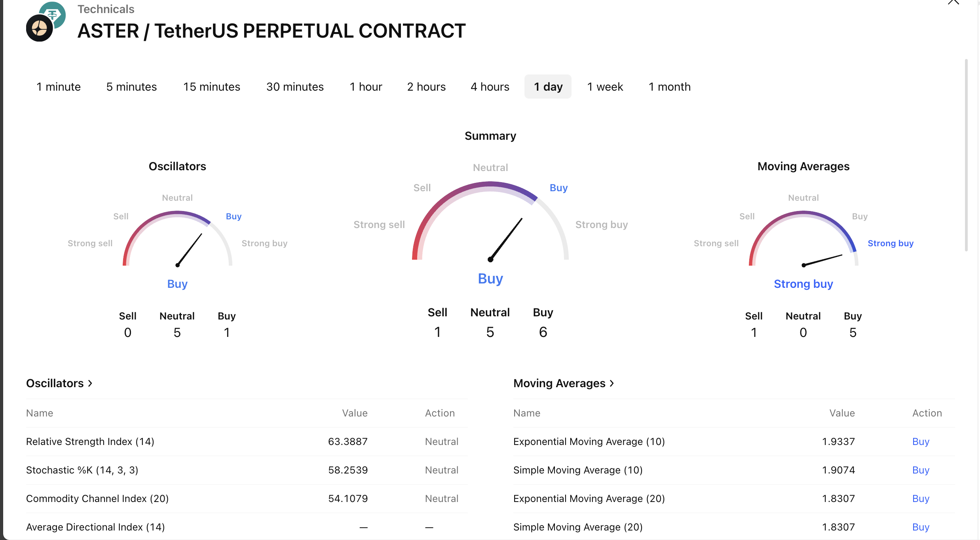Image resolution: width=980 pixels, height=540 pixels.
Task: Select the 1 hour timeframe
Action: pyautogui.click(x=366, y=87)
